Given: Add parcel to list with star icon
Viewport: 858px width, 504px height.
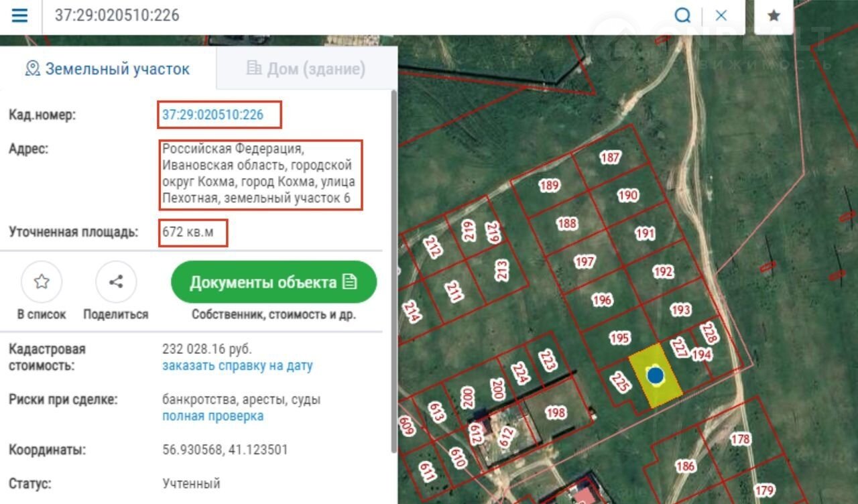Looking at the screenshot, I should click(42, 281).
